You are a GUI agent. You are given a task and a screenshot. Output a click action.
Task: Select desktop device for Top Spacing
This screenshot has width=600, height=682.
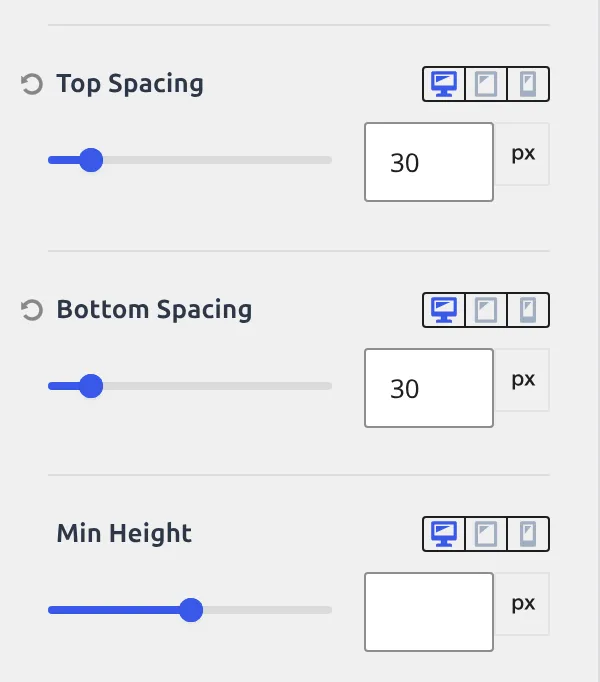444,84
